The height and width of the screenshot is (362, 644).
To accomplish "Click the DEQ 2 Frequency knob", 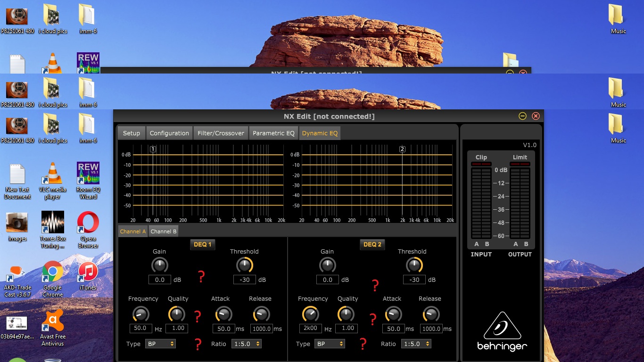I will pyautogui.click(x=310, y=314).
